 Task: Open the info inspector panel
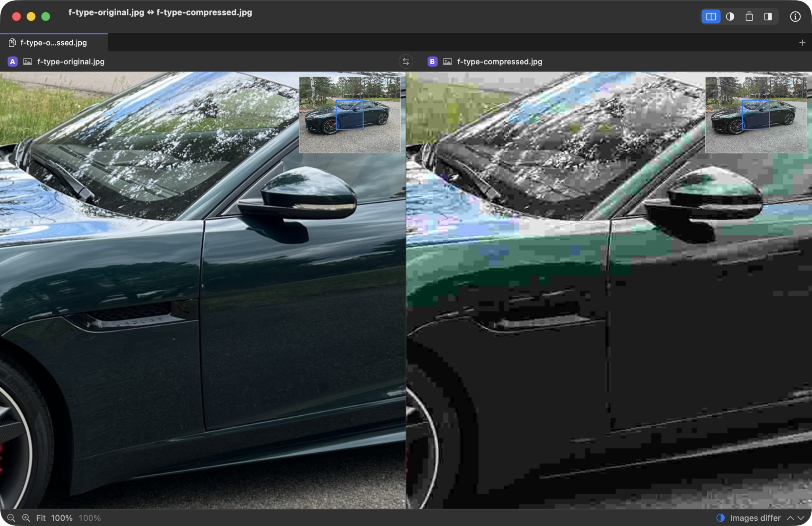(x=795, y=17)
